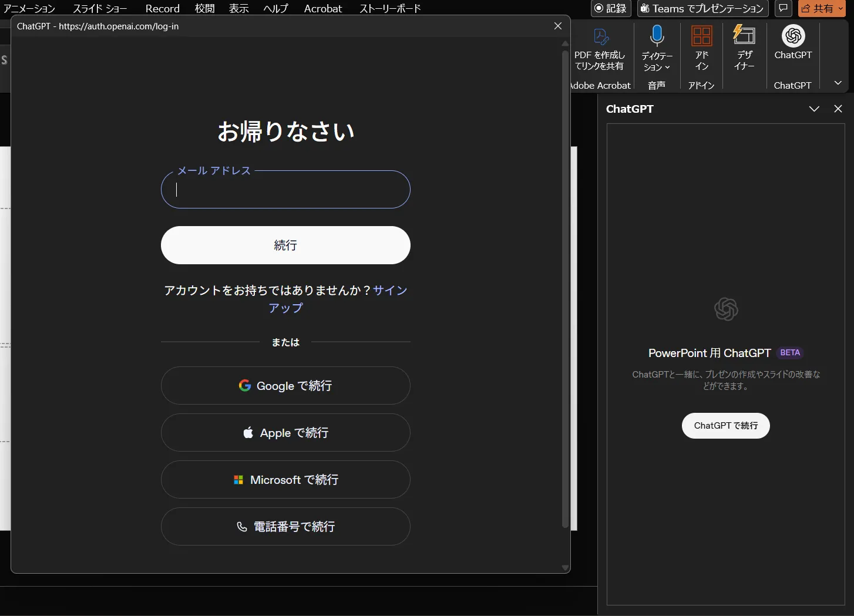Open the comments speech bubble icon
This screenshot has height=616, width=854.
tap(783, 8)
